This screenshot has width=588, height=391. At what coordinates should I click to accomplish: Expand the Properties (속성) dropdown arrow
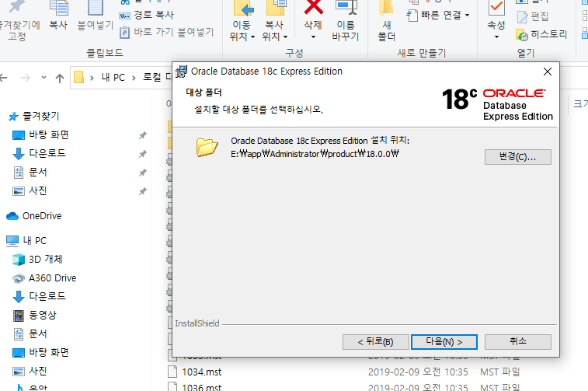496,37
